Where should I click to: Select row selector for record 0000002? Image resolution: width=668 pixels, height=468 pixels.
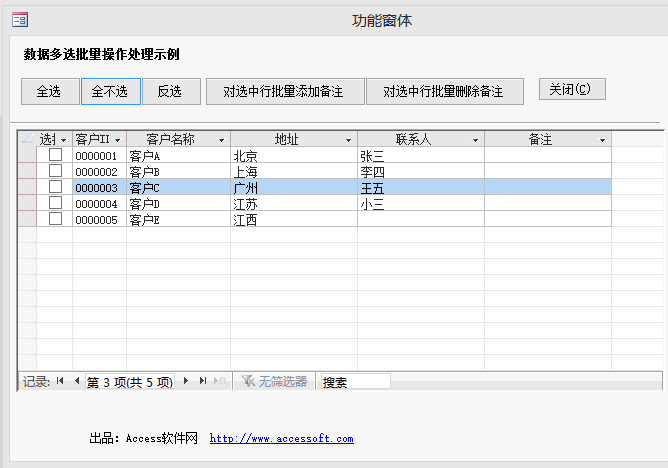27,171
